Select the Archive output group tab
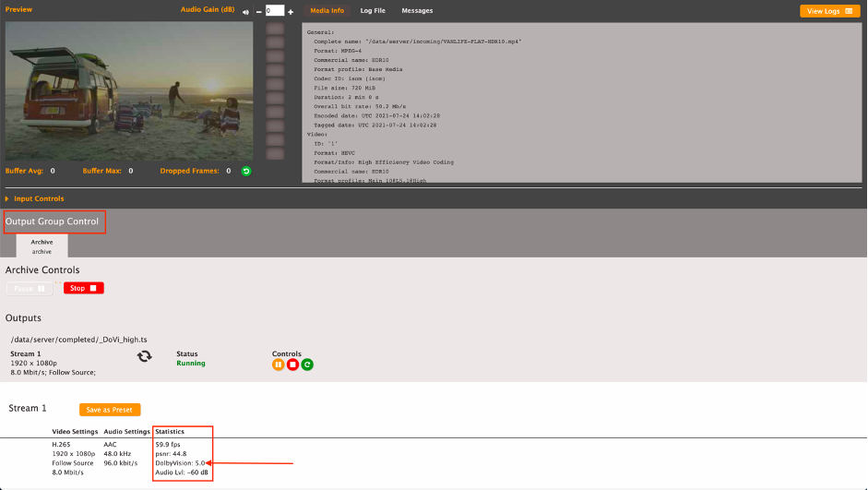The width and height of the screenshot is (868, 490). [42, 246]
